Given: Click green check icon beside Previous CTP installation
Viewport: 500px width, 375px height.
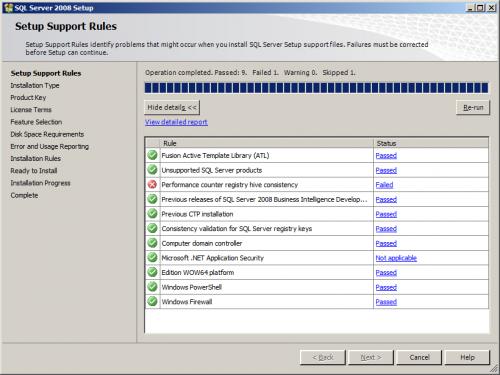Looking at the screenshot, I should coord(152,214).
